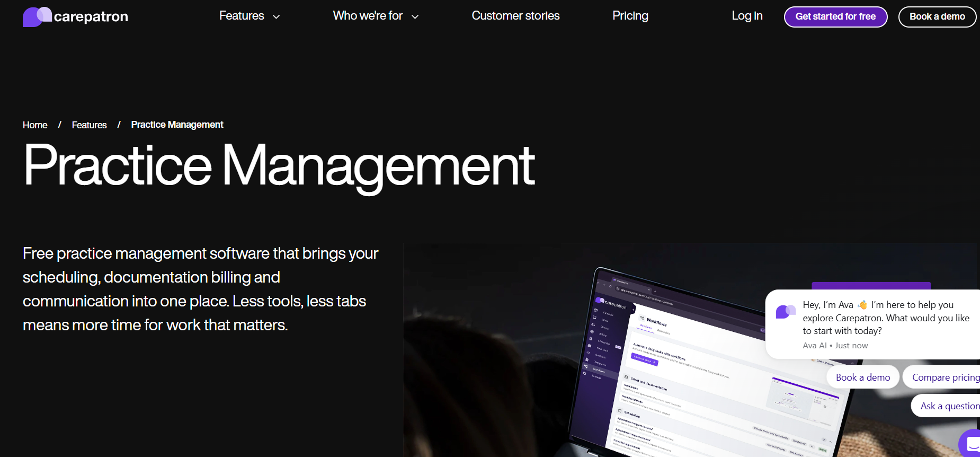The height and width of the screenshot is (457, 980).
Task: Open the Features breadcrumb link
Action: 89,125
